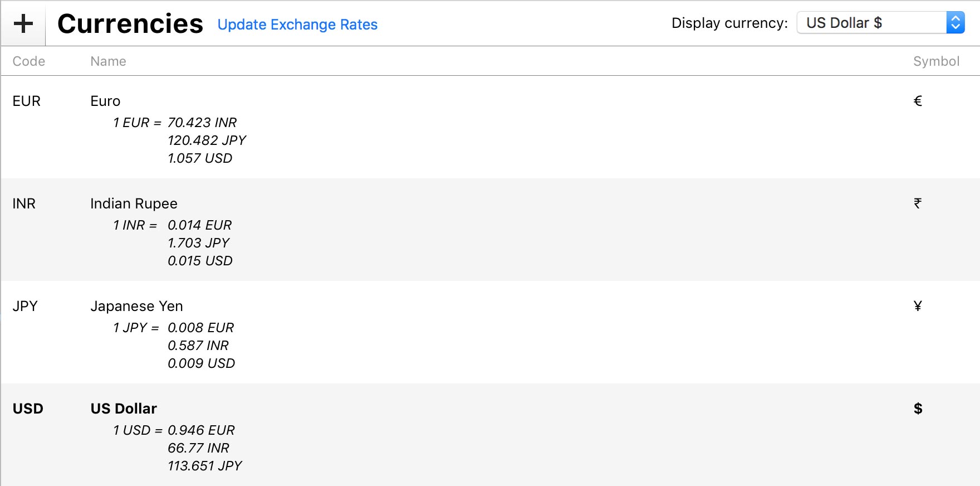The width and height of the screenshot is (980, 486).
Task: Click Update Exchange Rates link
Action: tap(297, 25)
